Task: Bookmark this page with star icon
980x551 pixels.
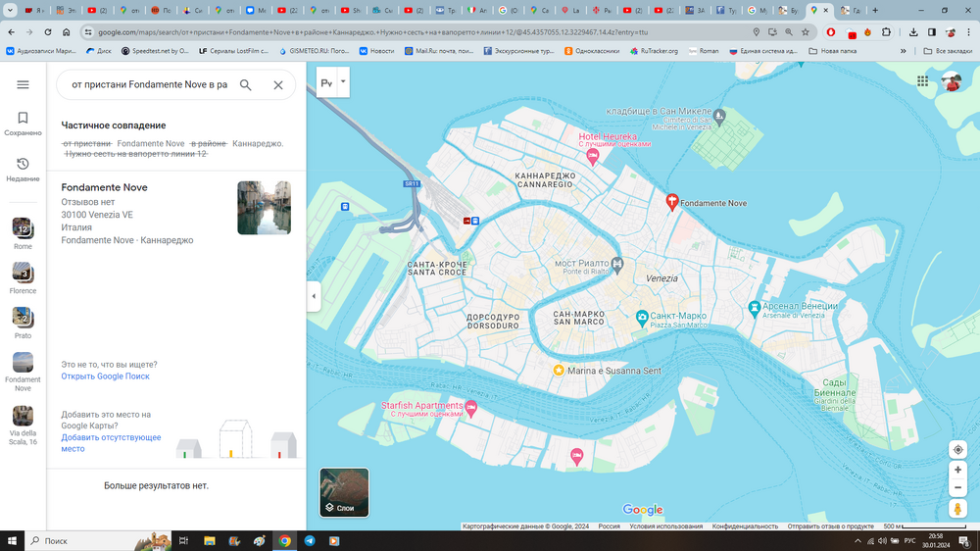Action: click(806, 32)
